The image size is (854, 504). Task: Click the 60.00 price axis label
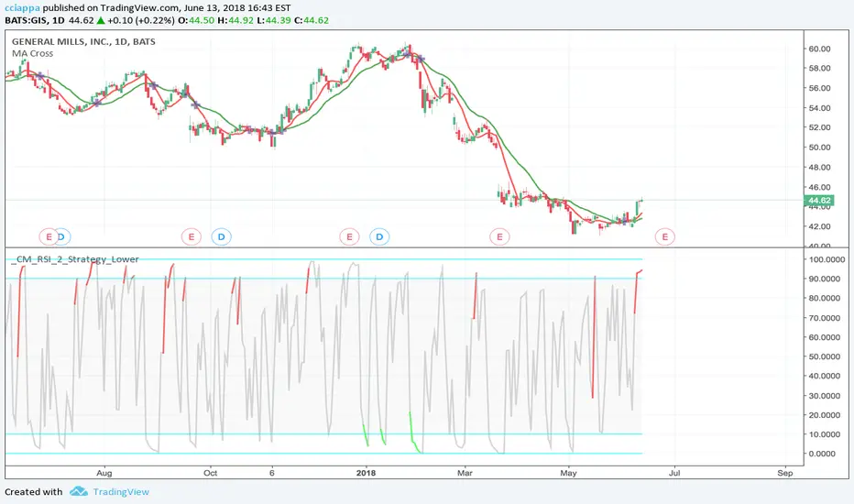[x=819, y=49]
